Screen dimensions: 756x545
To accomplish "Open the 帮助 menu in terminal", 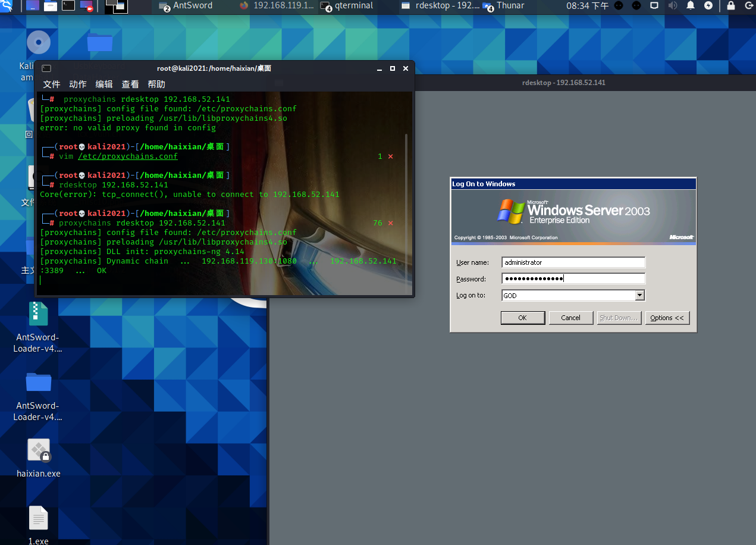I will click(156, 84).
